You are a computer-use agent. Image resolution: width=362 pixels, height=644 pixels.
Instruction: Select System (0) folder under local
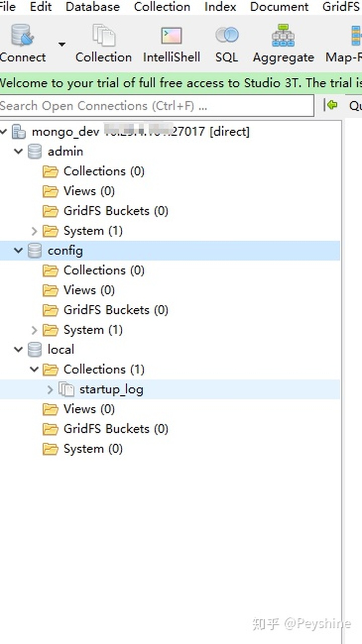pos(82,449)
